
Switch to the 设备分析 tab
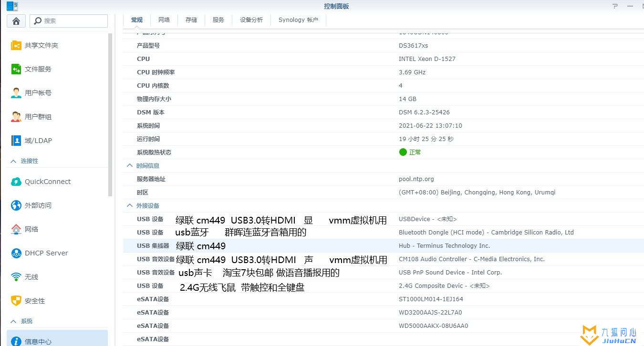point(251,20)
